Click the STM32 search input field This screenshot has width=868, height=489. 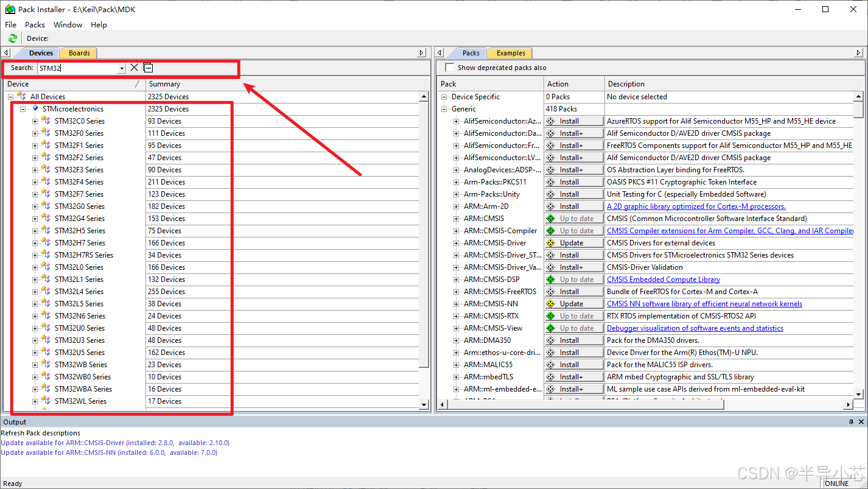(77, 68)
